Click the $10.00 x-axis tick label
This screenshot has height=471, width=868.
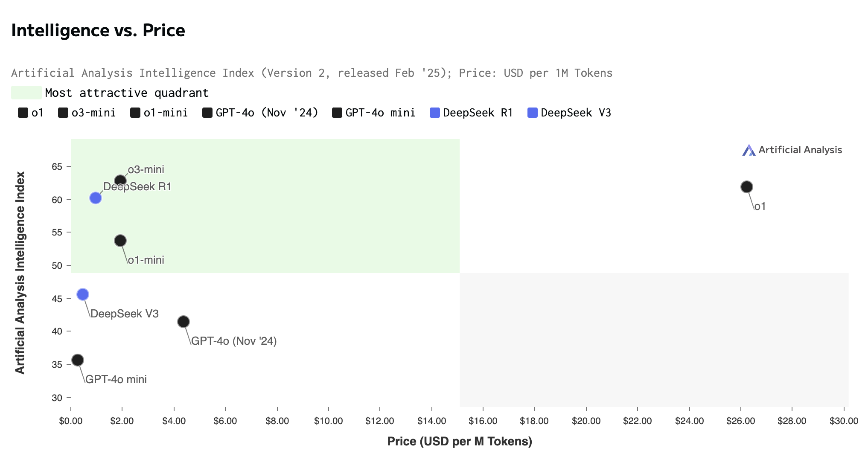(329, 422)
